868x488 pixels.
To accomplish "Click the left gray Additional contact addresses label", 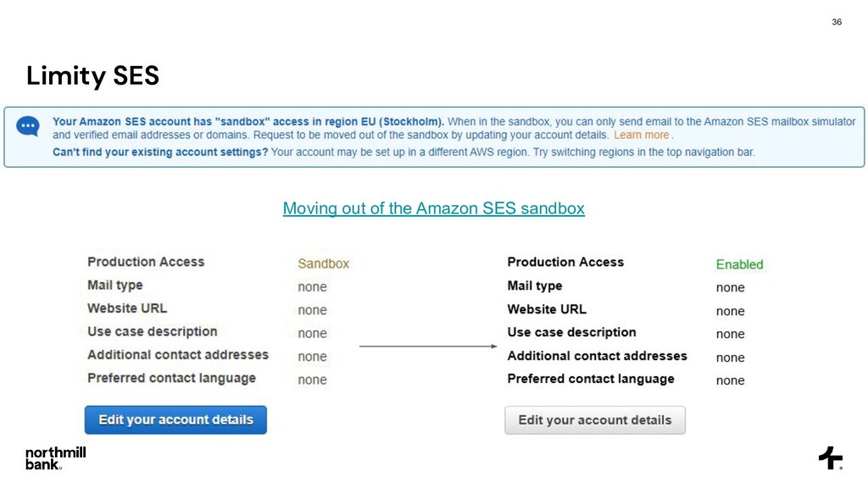I will (x=178, y=355).
